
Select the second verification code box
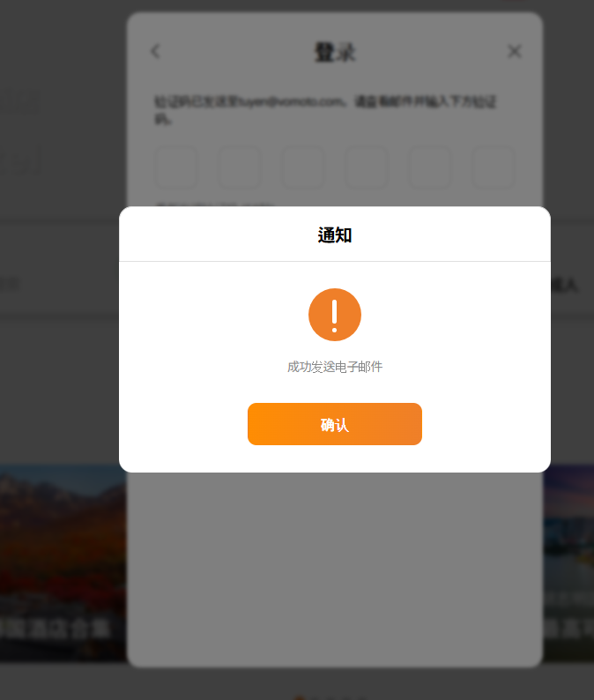point(240,167)
